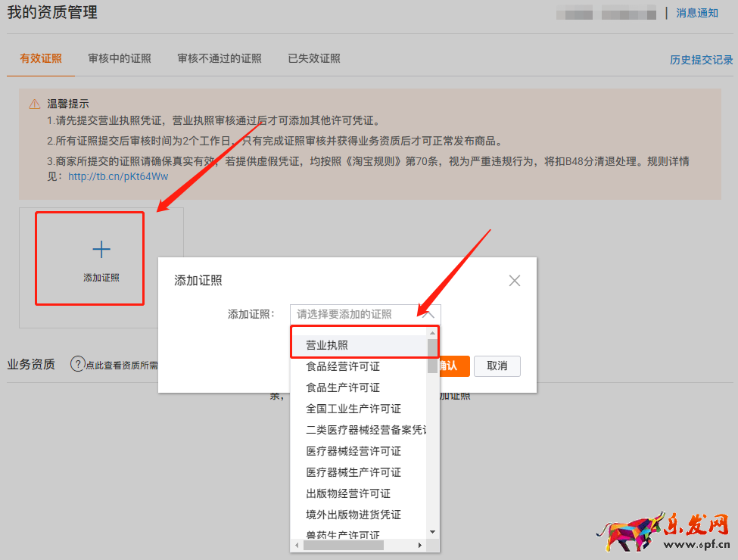Switch to 审核中的证照 tab
Image resolution: width=738 pixels, height=560 pixels.
[x=120, y=59]
